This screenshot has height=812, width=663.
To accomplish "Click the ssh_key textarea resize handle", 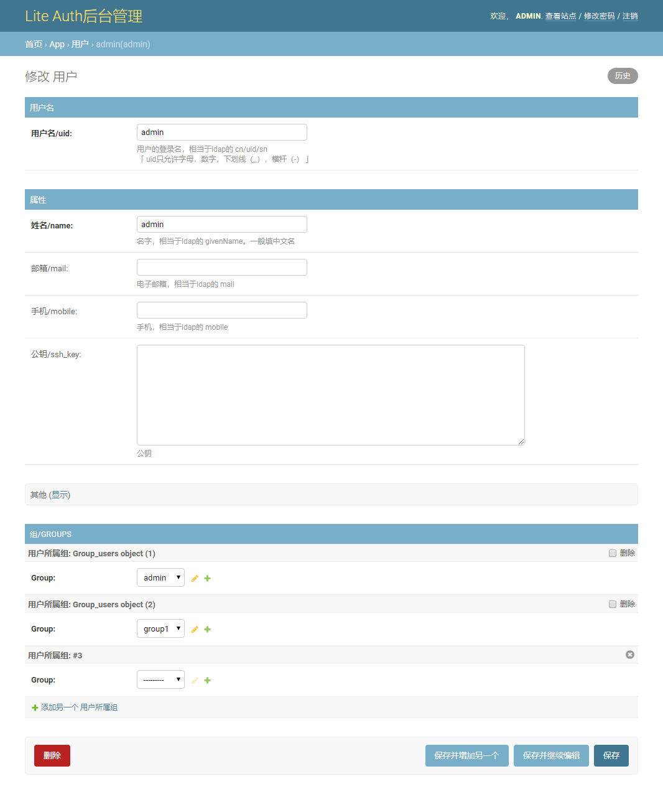I will [521, 442].
